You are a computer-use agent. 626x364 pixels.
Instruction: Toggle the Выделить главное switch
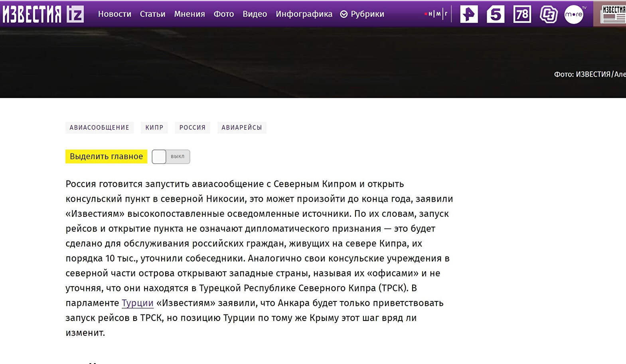pyautogui.click(x=171, y=157)
